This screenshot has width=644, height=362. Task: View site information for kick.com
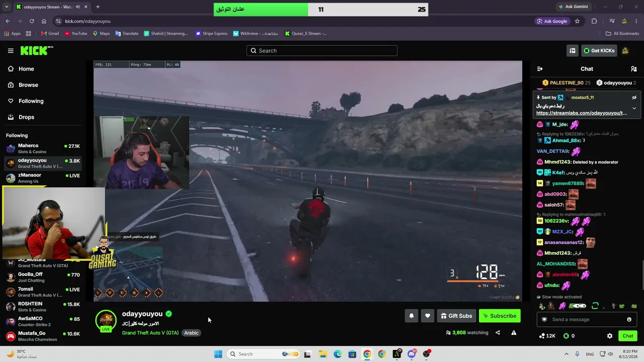click(x=58, y=21)
